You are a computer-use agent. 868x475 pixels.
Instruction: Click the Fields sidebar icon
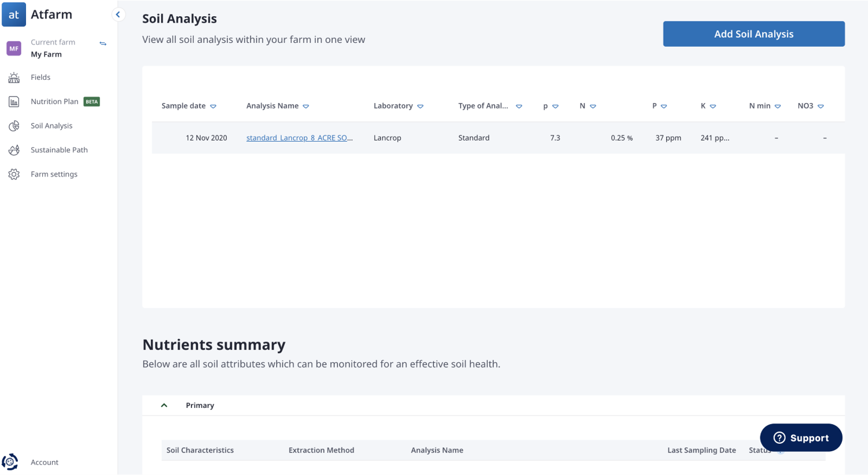pyautogui.click(x=14, y=78)
